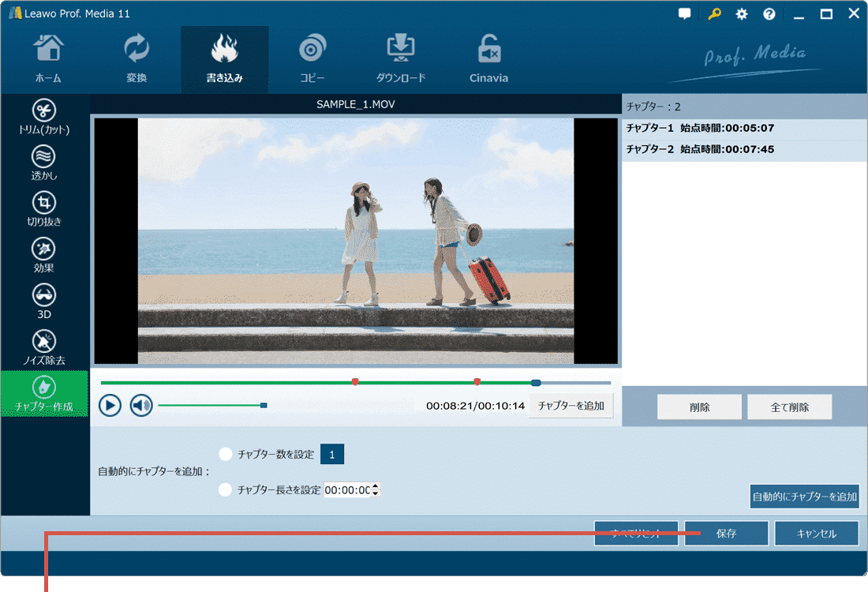Select the チャプター数を設定 radio button
Screen dimensions: 868x592
click(226, 454)
